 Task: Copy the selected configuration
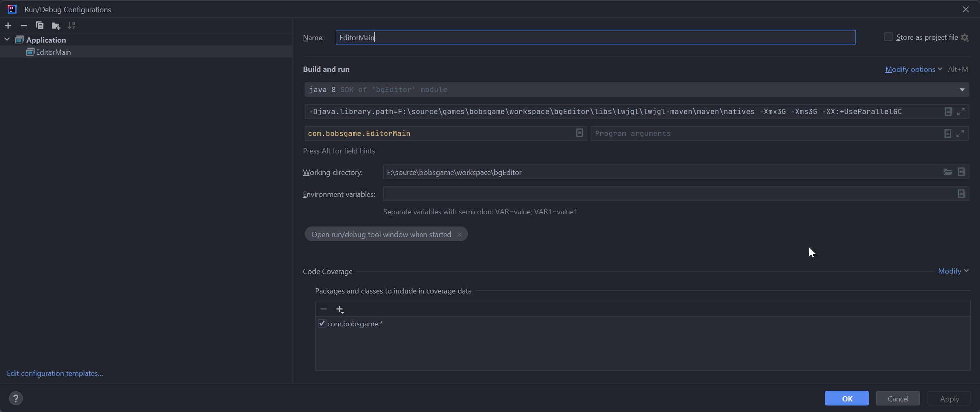tap(40, 26)
